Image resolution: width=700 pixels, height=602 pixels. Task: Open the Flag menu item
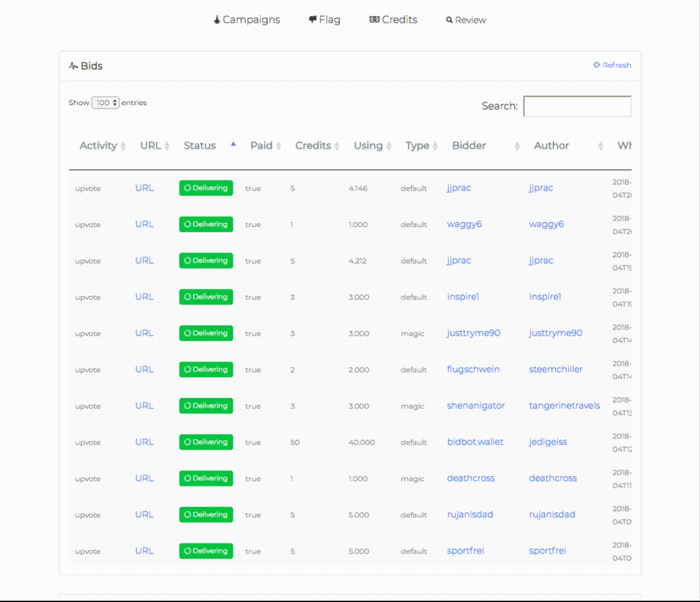pos(325,20)
